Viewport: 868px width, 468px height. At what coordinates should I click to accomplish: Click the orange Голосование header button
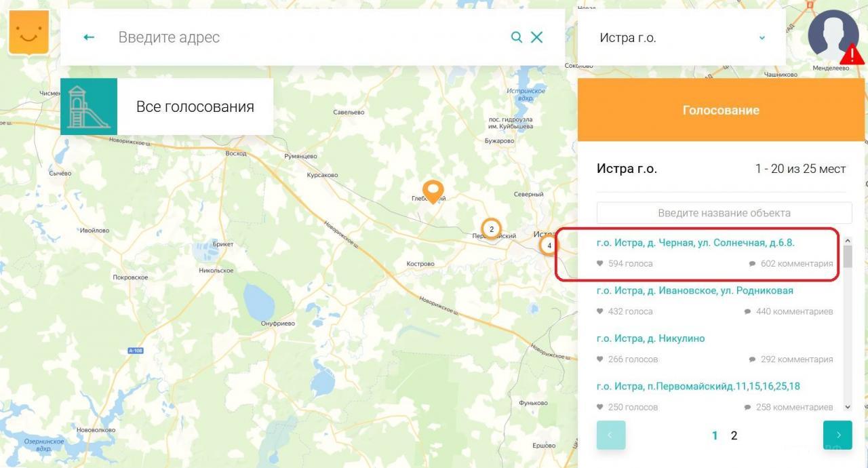pyautogui.click(x=721, y=110)
